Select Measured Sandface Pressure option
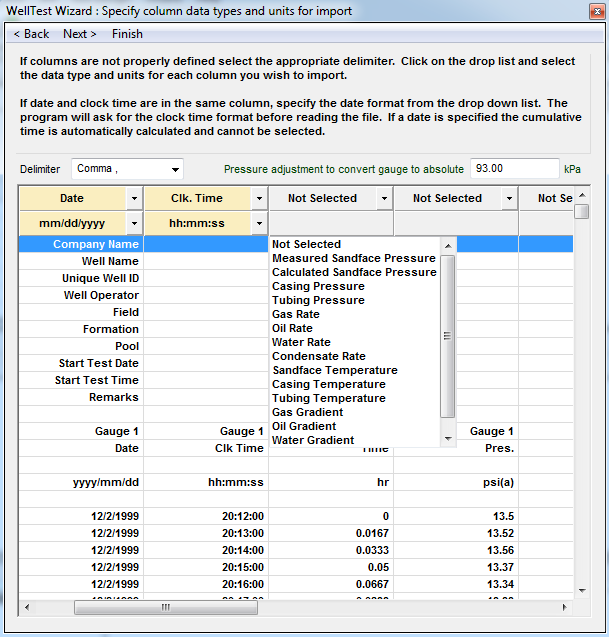The height and width of the screenshot is (637, 609). point(354,258)
